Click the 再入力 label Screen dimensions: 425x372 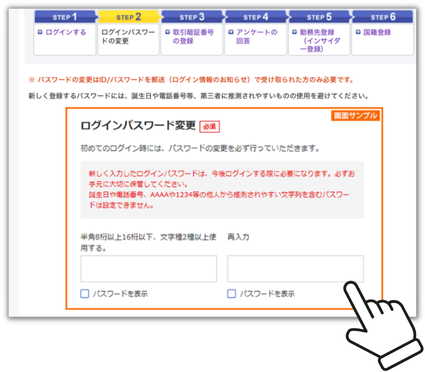coord(238,237)
